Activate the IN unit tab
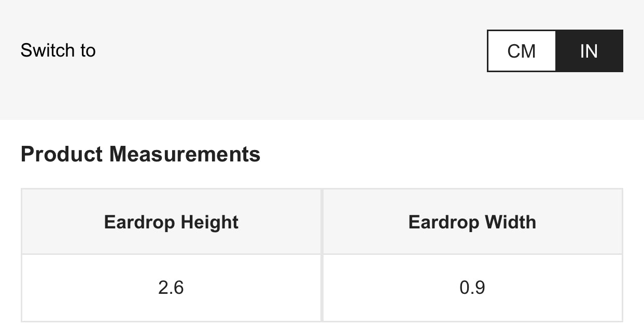This screenshot has width=644, height=326. point(589,51)
